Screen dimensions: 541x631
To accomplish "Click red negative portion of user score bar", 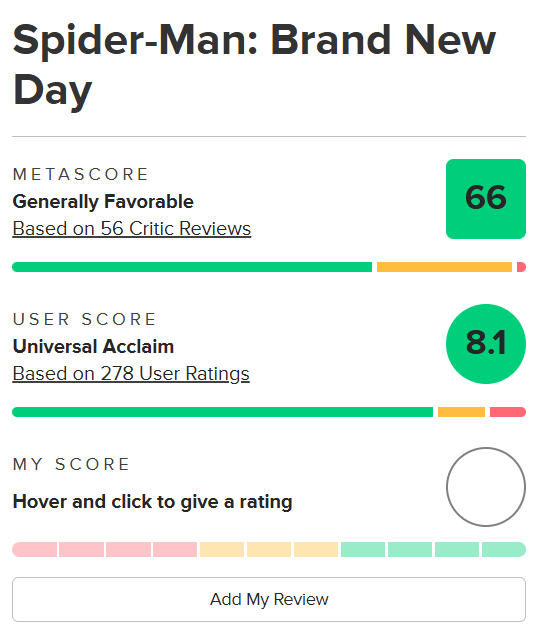I will (x=508, y=412).
